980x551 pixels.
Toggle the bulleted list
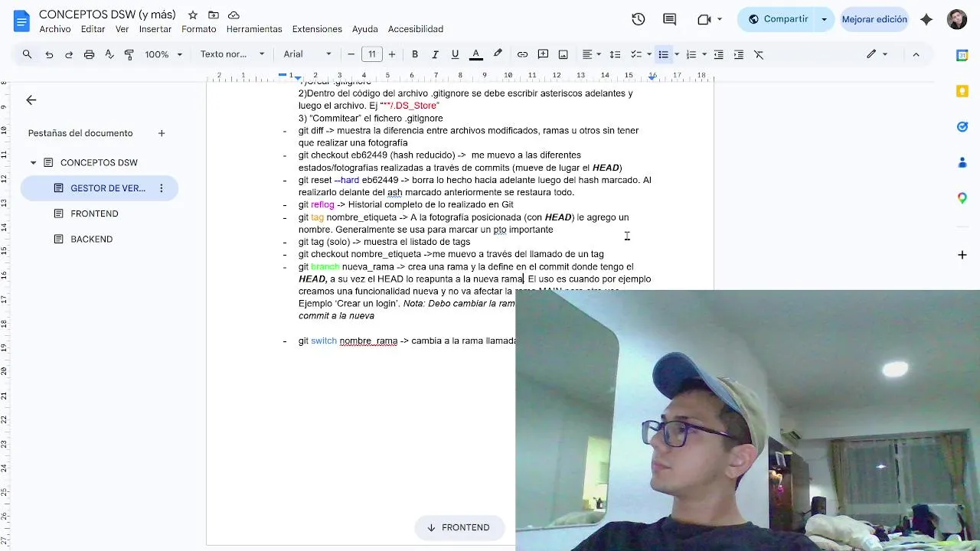point(663,54)
